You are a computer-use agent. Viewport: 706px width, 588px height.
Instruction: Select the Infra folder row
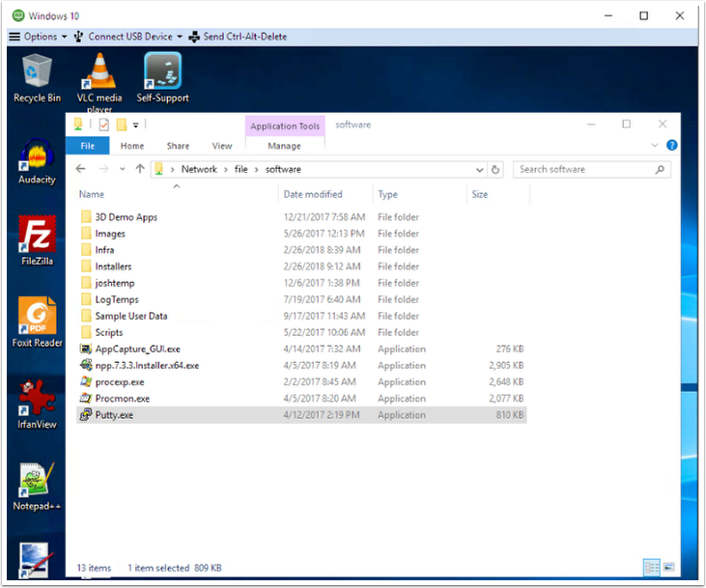pyautogui.click(x=301, y=250)
